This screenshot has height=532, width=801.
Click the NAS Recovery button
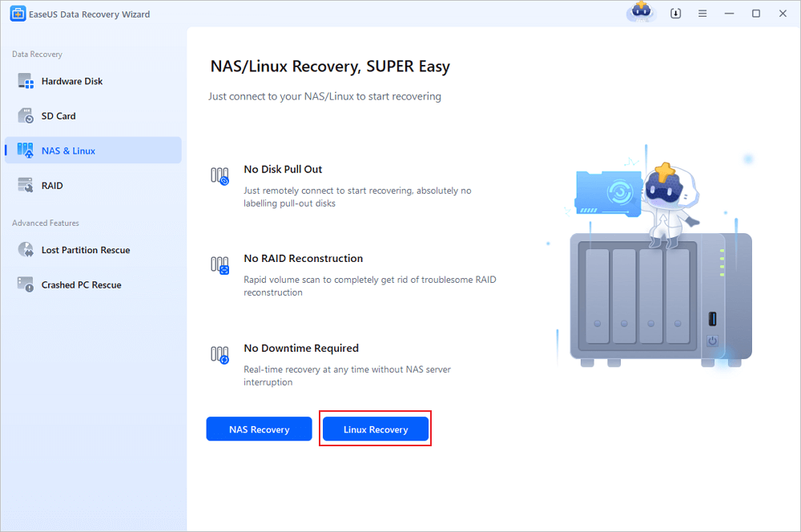pyautogui.click(x=259, y=429)
